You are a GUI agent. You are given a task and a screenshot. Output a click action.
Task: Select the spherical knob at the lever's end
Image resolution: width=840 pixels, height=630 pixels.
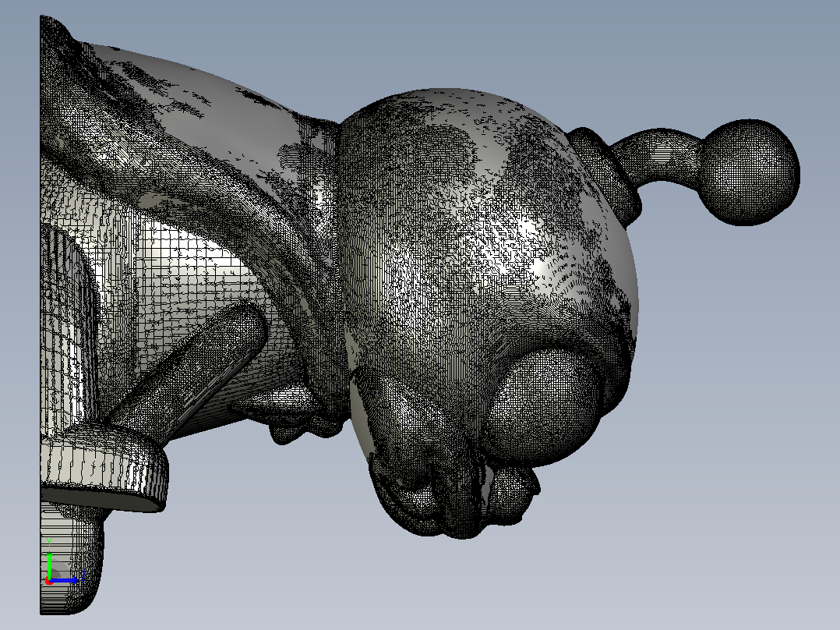click(x=750, y=172)
